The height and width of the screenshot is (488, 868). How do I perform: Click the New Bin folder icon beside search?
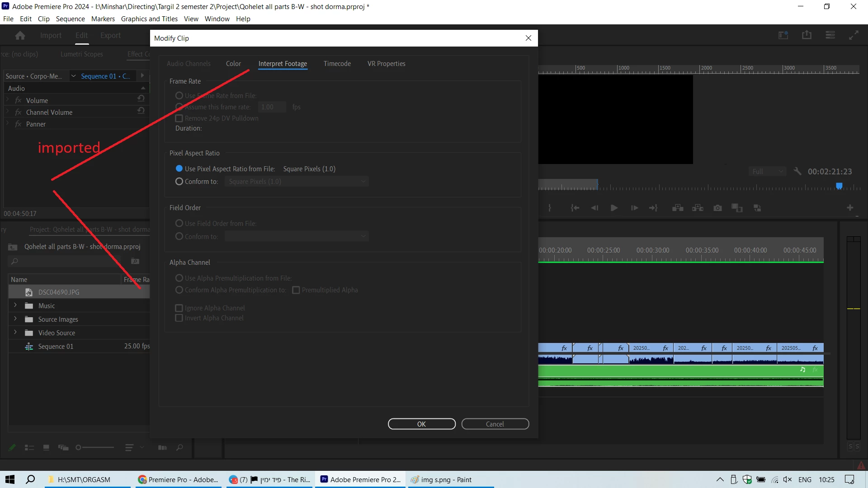click(135, 261)
